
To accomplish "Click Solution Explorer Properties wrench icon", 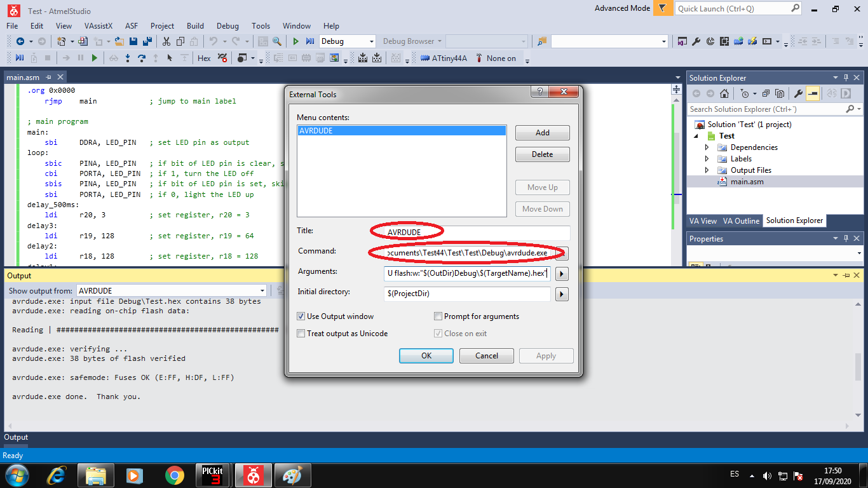I will (x=799, y=93).
